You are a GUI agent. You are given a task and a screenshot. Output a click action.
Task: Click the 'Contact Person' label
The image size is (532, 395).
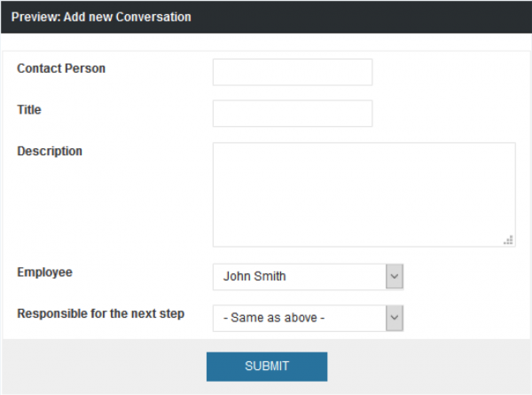pyautogui.click(x=61, y=68)
